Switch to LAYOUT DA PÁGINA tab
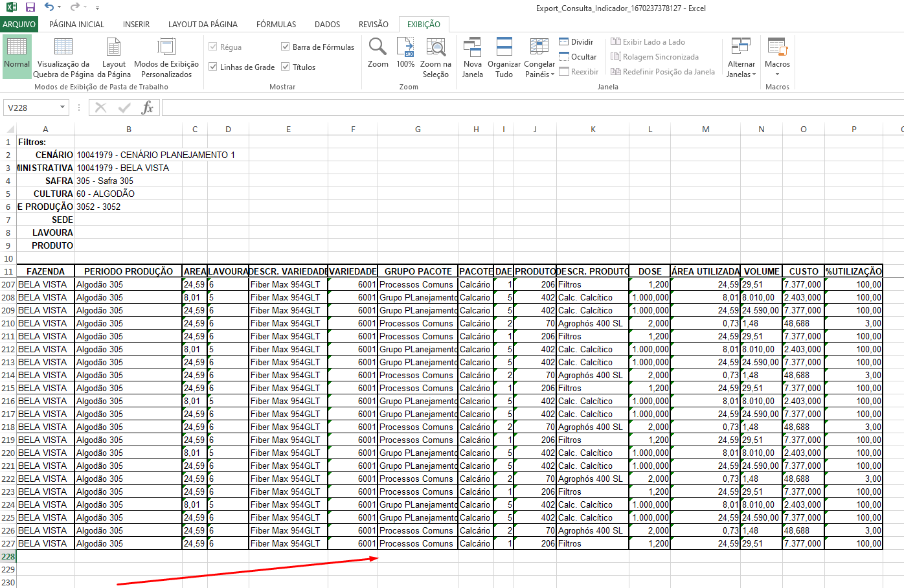Image resolution: width=904 pixels, height=588 pixels. click(x=203, y=24)
